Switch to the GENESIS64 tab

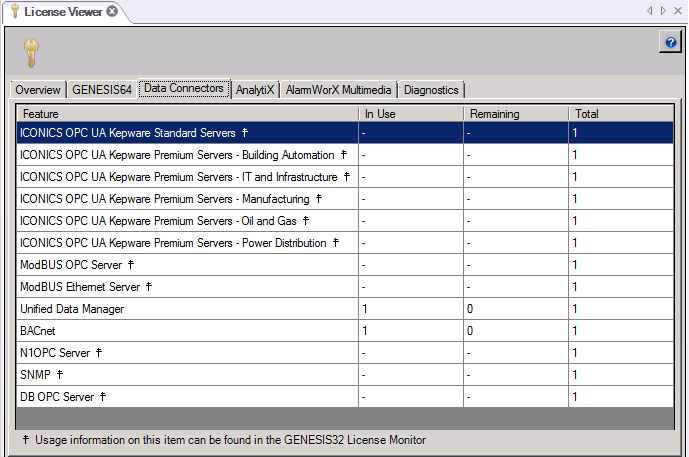(x=102, y=89)
